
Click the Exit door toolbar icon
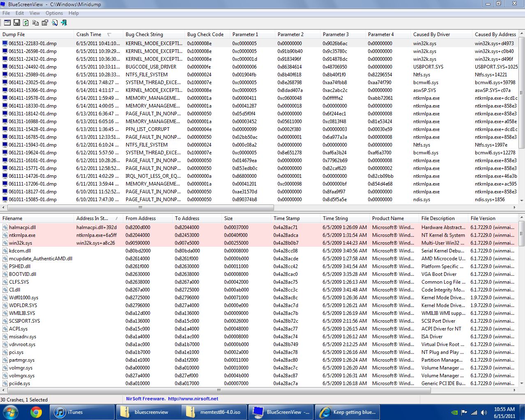(64, 23)
